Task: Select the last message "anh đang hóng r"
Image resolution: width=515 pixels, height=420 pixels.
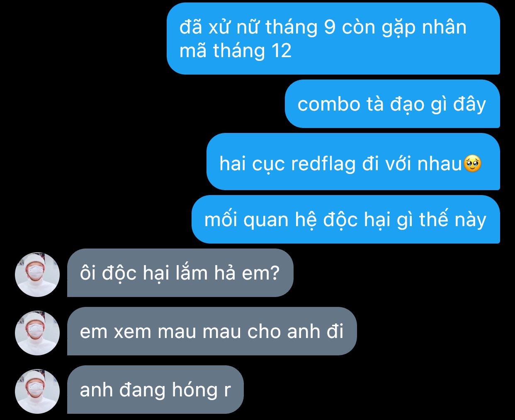Action: [x=155, y=389]
